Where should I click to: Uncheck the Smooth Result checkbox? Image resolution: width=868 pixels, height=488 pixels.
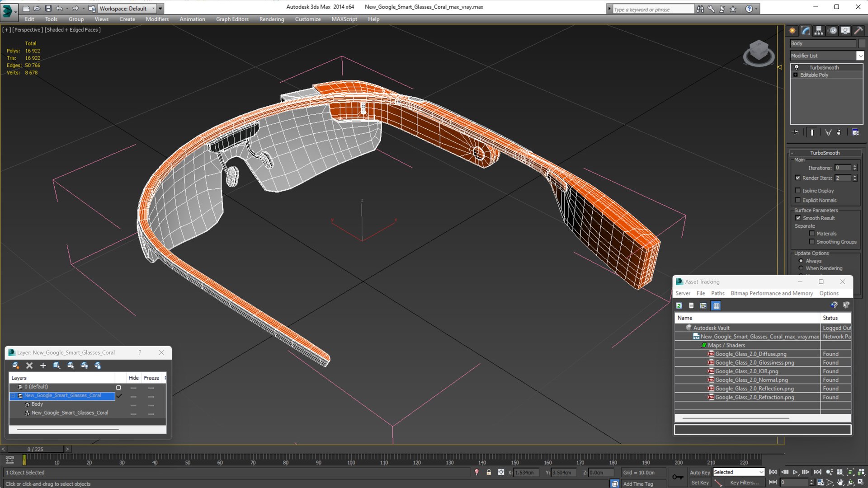point(798,218)
